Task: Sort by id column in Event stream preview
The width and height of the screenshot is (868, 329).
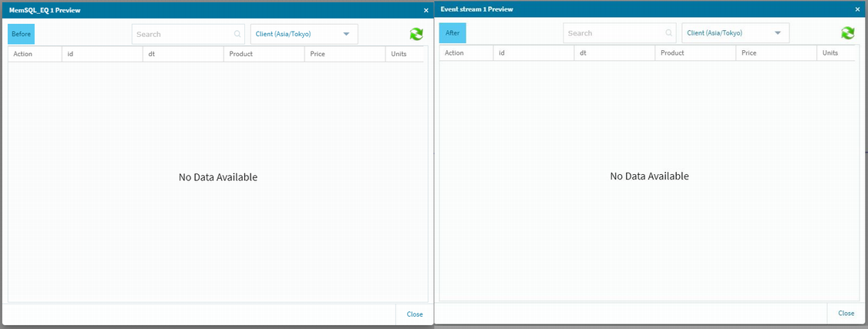Action: (533, 53)
